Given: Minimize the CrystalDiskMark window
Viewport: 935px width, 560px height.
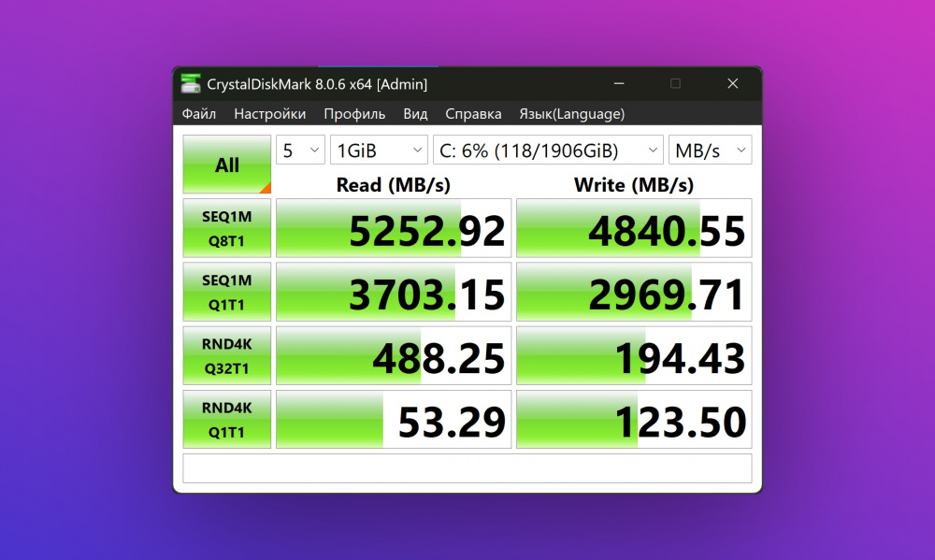Looking at the screenshot, I should click(619, 83).
